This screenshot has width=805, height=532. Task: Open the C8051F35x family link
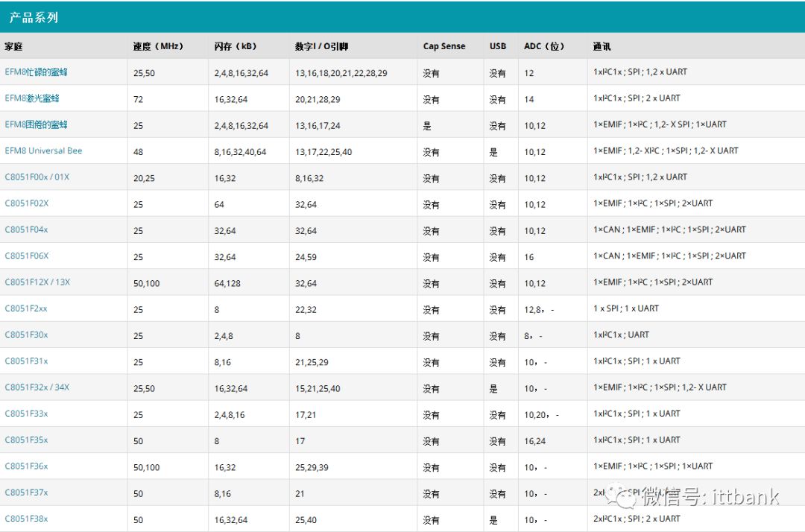(x=26, y=440)
